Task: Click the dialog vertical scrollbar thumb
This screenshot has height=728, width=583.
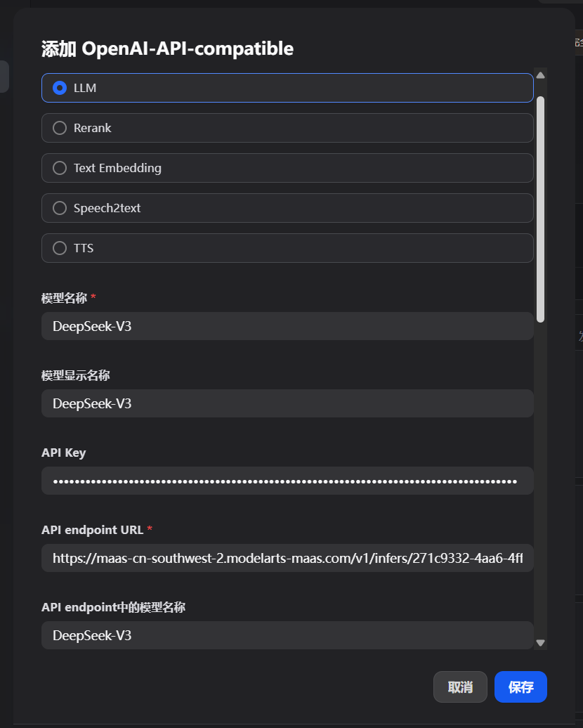Action: point(540,209)
